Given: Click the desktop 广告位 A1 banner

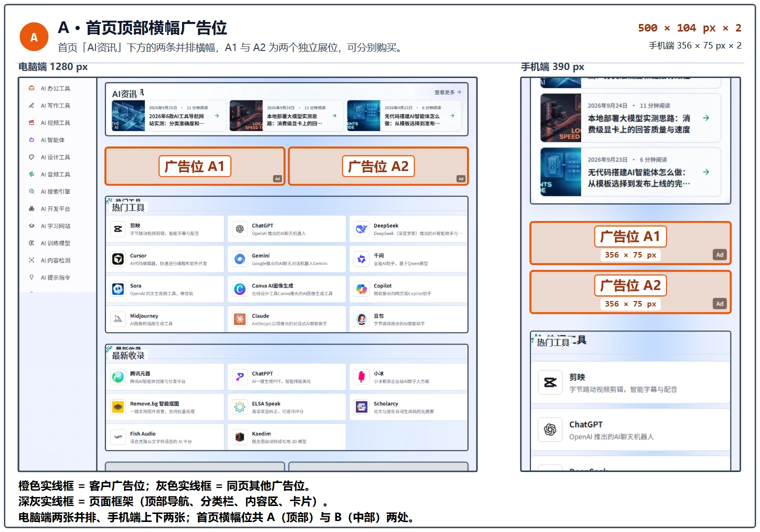Looking at the screenshot, I should point(195,166).
